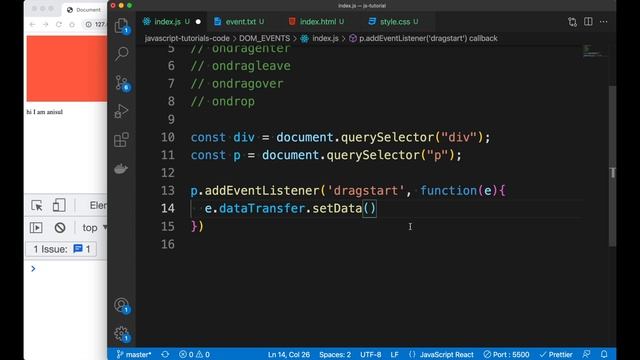640x360 pixels.
Task: Open the top context dropdown in console
Action: pyautogui.click(x=94, y=227)
